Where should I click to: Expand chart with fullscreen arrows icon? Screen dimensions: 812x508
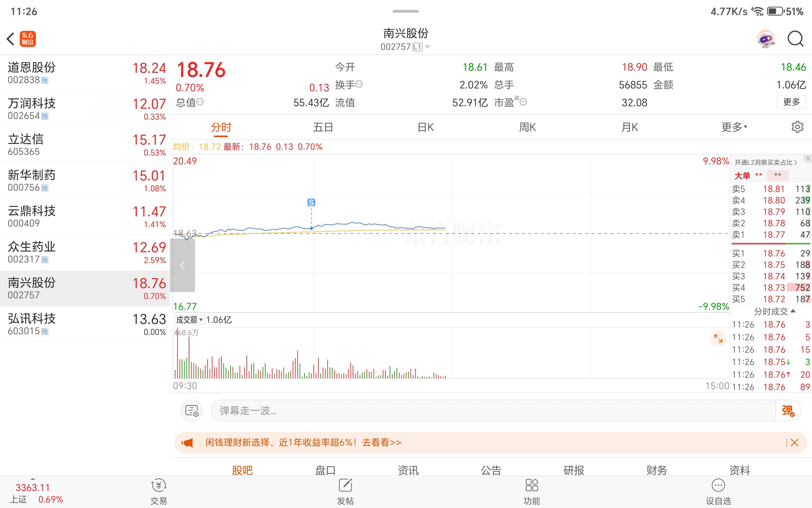pos(718,338)
